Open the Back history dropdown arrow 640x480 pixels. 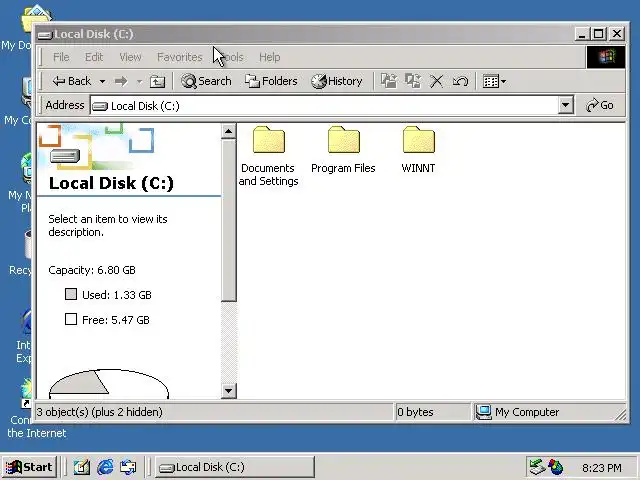click(102, 82)
